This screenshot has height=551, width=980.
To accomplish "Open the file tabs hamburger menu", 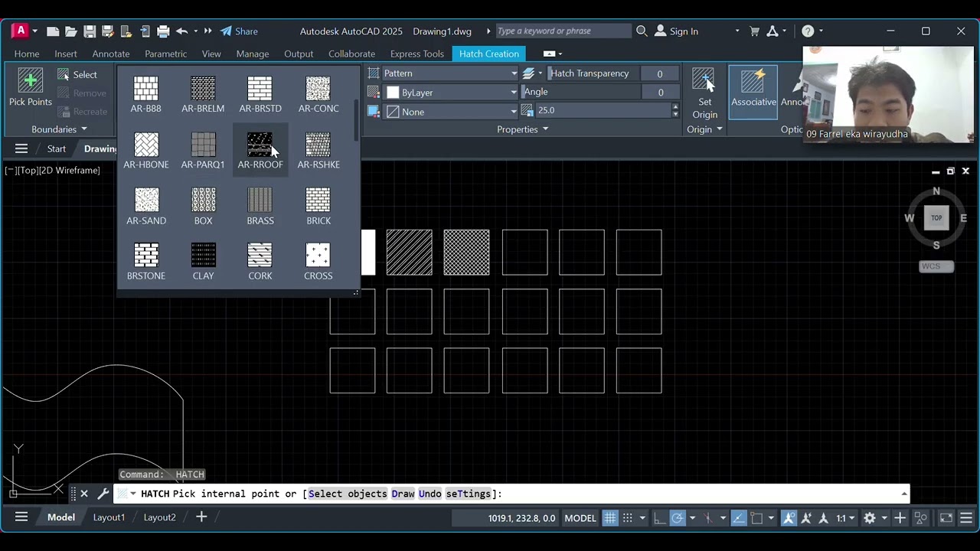I will [x=21, y=148].
